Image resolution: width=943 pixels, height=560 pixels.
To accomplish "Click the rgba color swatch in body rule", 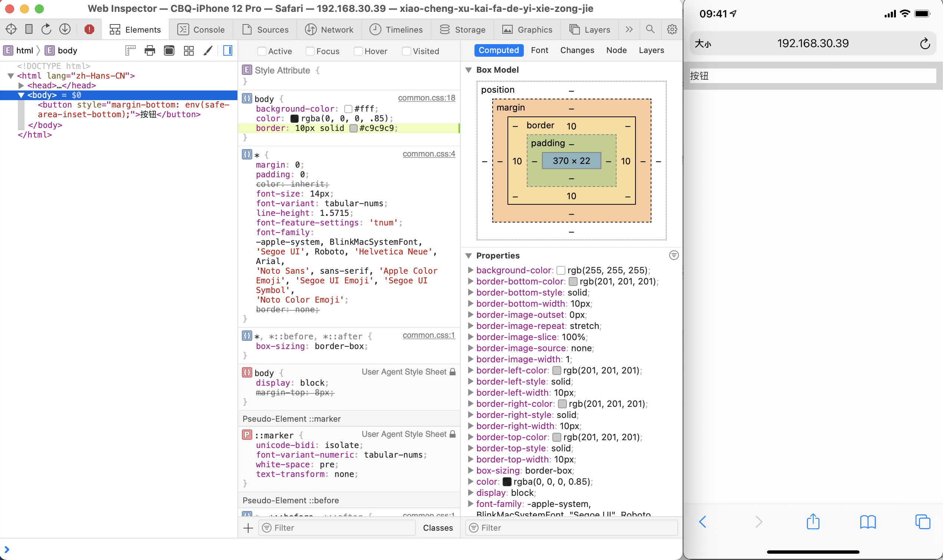I will [294, 119].
